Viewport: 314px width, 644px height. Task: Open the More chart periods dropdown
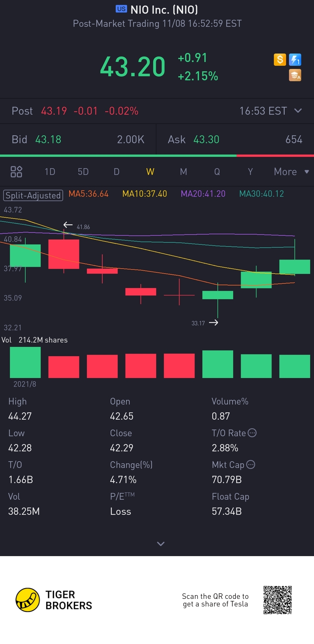click(x=291, y=172)
